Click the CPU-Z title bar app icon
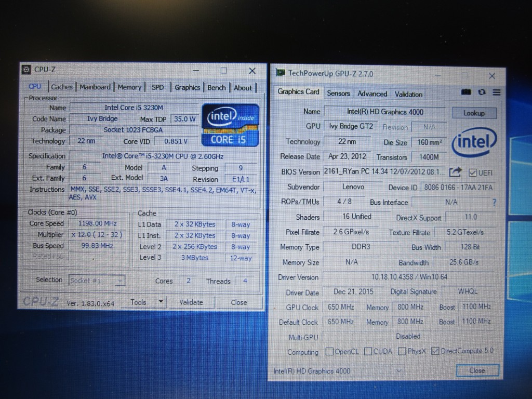The width and height of the screenshot is (532, 399). pos(26,70)
